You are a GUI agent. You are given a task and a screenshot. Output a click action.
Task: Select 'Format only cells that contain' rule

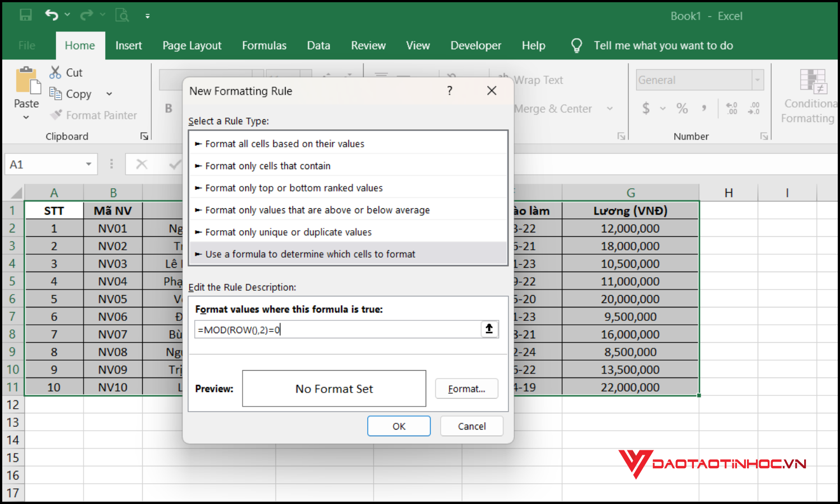coord(268,165)
